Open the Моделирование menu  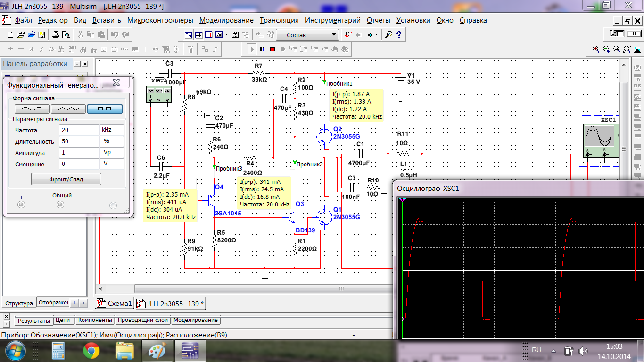pyautogui.click(x=226, y=20)
